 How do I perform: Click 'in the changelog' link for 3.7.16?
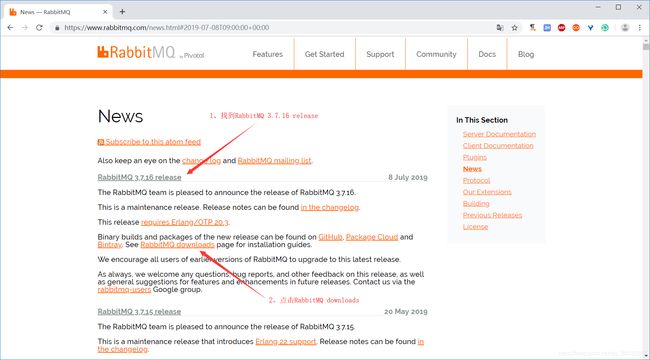330,207
